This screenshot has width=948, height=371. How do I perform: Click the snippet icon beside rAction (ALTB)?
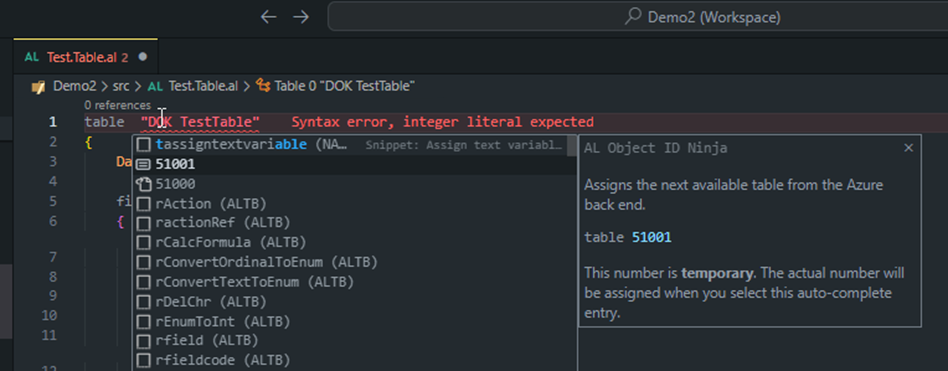click(143, 203)
